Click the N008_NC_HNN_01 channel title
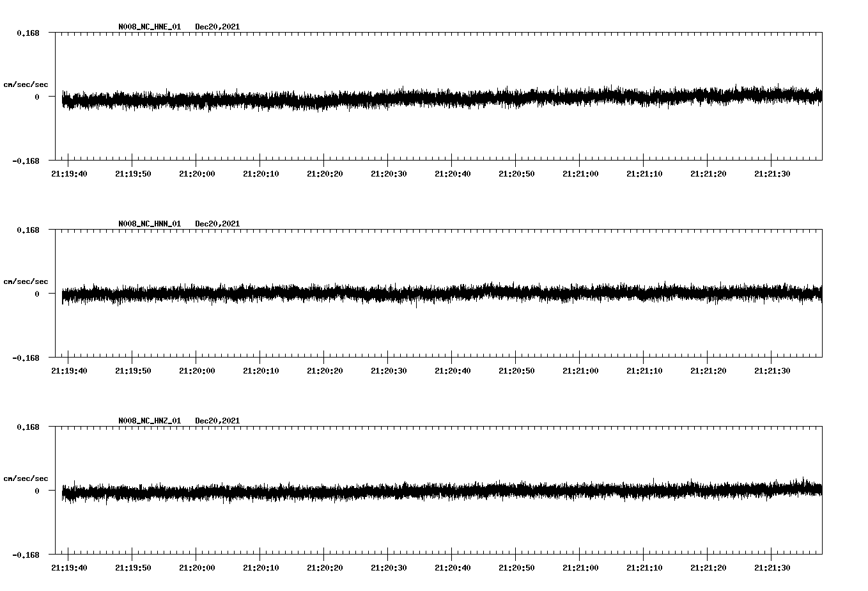This screenshot has width=868, height=591. coord(150,224)
